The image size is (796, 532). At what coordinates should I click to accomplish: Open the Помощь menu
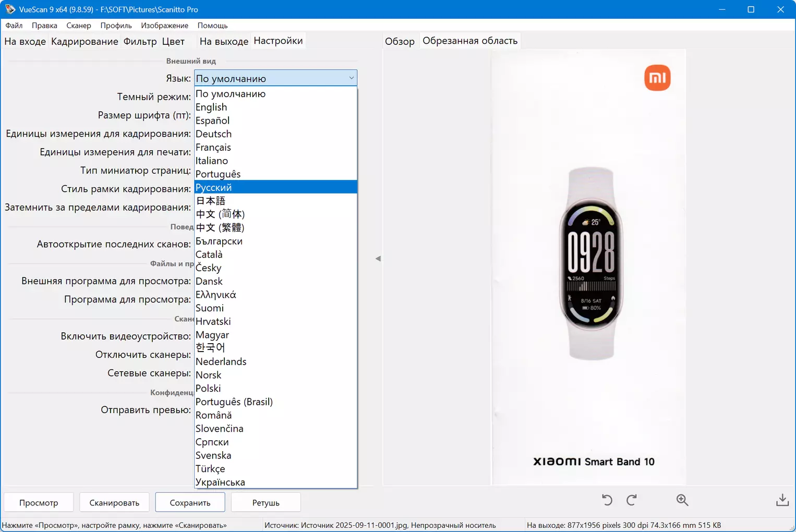(213, 26)
